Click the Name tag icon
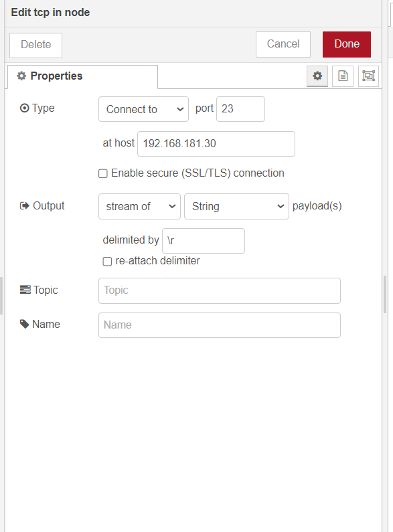 coord(24,324)
